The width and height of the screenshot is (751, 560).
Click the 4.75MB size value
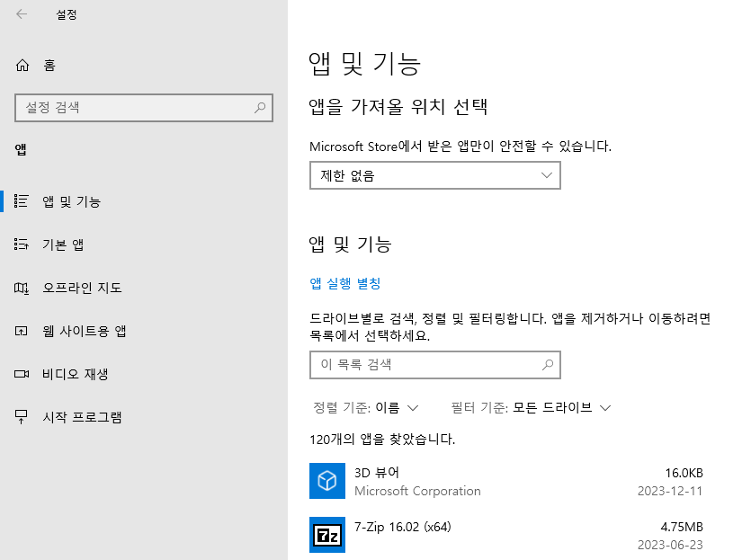click(682, 528)
